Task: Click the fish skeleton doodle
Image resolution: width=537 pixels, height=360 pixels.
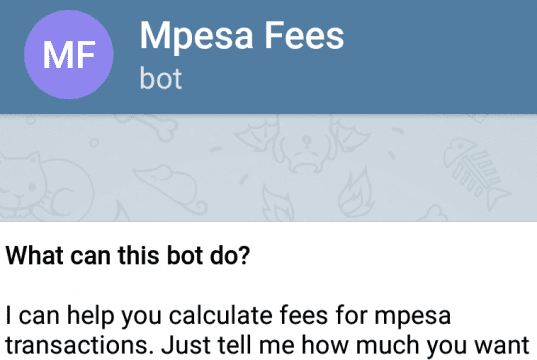Action: (478, 171)
